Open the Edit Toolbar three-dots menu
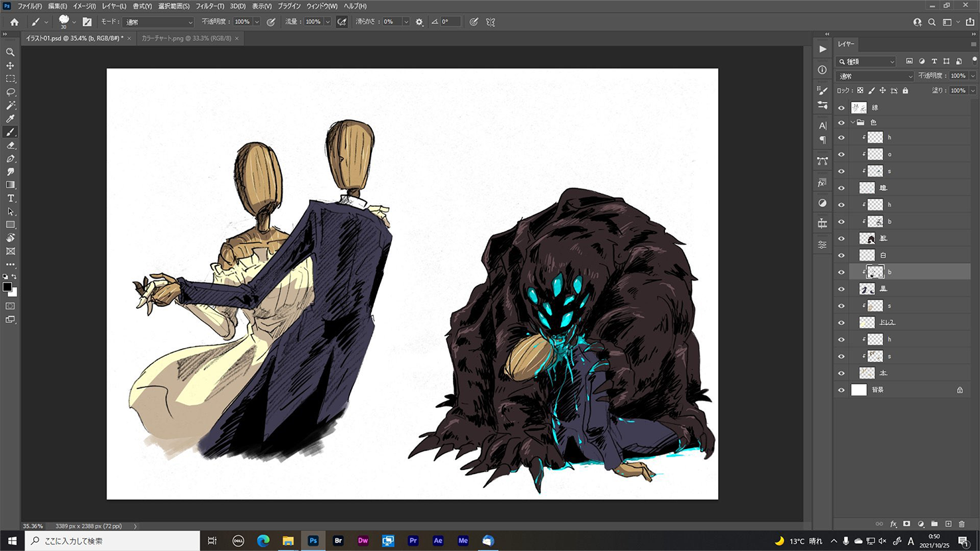This screenshot has width=980, height=551. (10, 265)
